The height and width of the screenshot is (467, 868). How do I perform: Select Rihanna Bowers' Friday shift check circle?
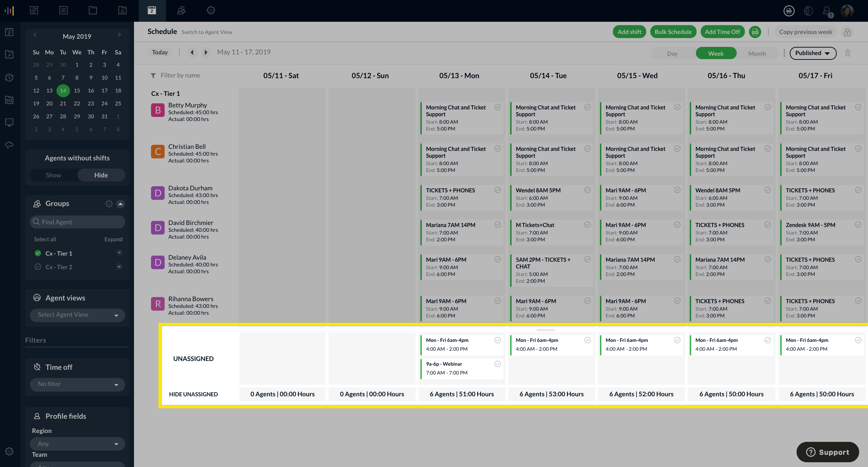coord(858,301)
